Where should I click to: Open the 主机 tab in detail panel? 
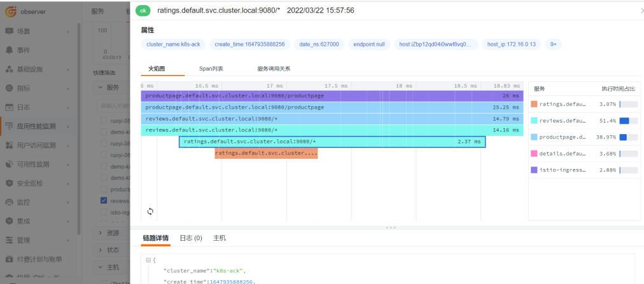pyautogui.click(x=220, y=238)
